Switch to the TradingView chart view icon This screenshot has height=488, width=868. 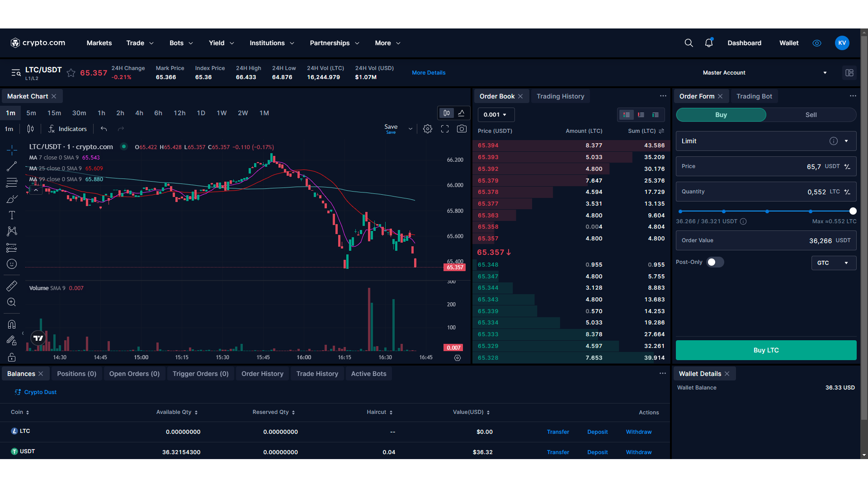click(x=447, y=113)
